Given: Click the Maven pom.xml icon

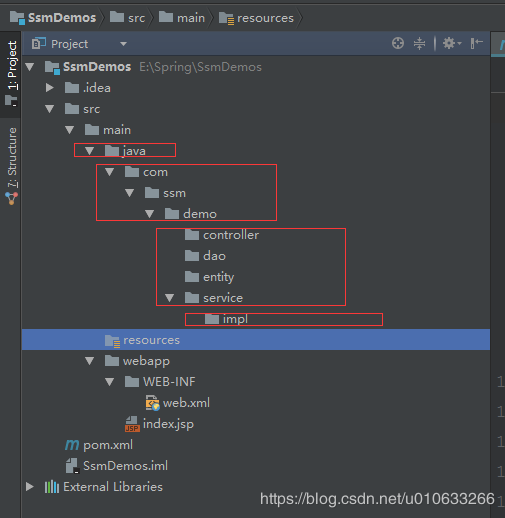Looking at the screenshot, I should click(x=72, y=445).
